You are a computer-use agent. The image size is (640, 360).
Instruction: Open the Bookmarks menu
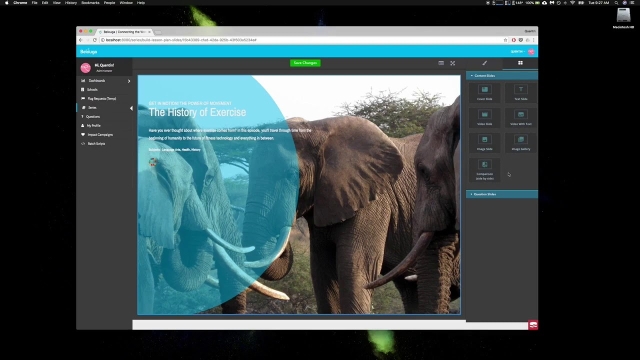(90, 2)
